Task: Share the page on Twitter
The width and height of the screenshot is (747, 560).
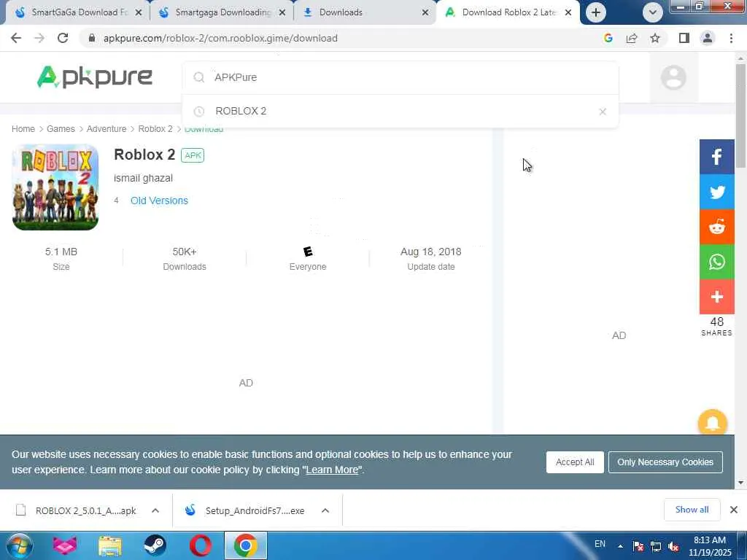Action: [x=716, y=192]
